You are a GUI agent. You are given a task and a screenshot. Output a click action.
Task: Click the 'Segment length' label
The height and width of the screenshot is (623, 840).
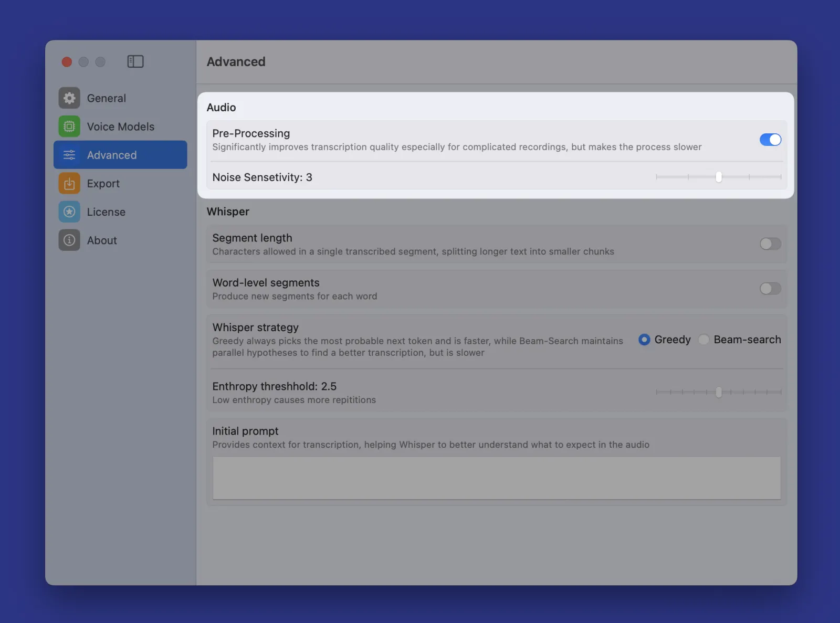point(253,238)
